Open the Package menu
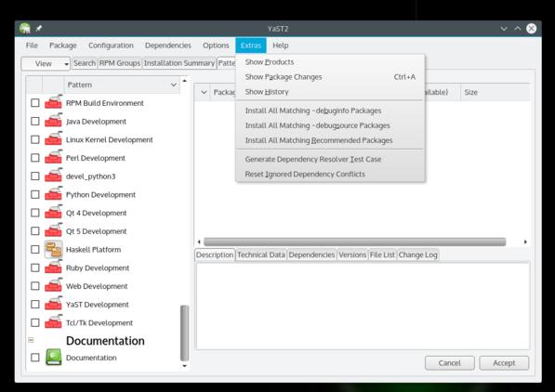The image size is (555, 392). [x=63, y=46]
